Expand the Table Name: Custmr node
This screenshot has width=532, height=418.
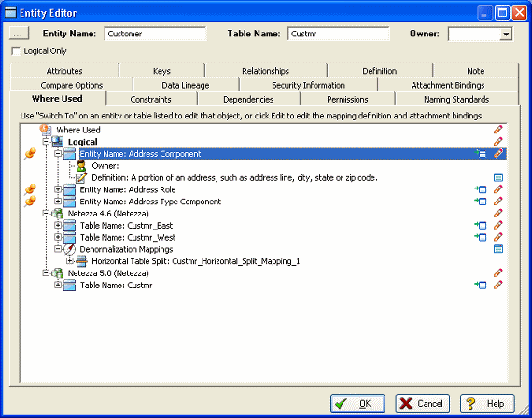[x=58, y=285]
